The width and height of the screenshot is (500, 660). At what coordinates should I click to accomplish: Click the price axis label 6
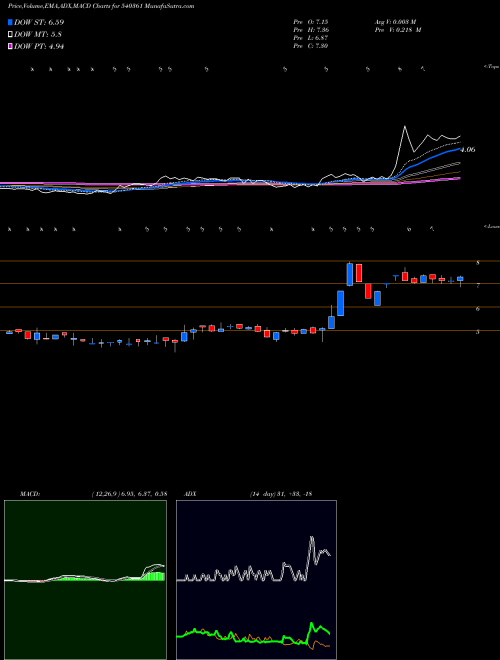[x=477, y=309]
